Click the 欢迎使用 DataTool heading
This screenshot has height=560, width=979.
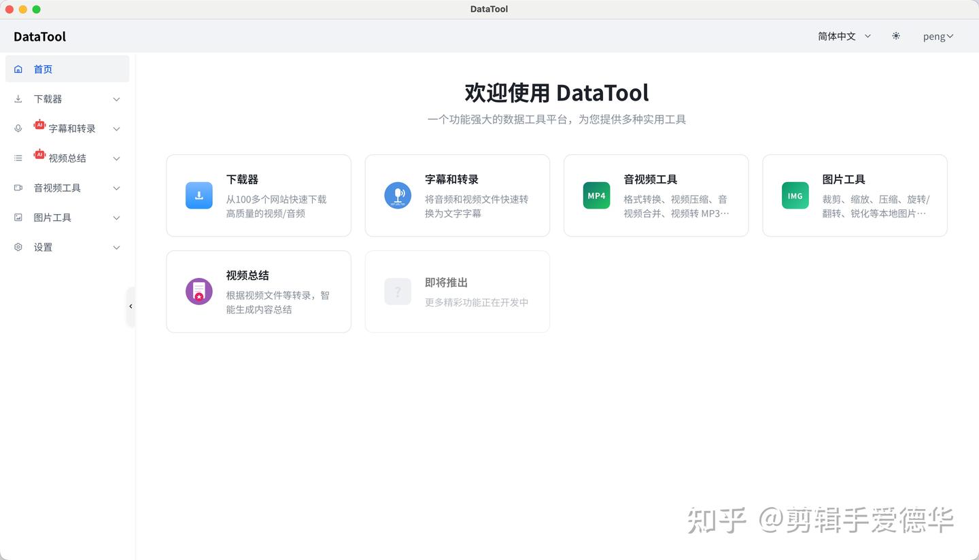(557, 92)
